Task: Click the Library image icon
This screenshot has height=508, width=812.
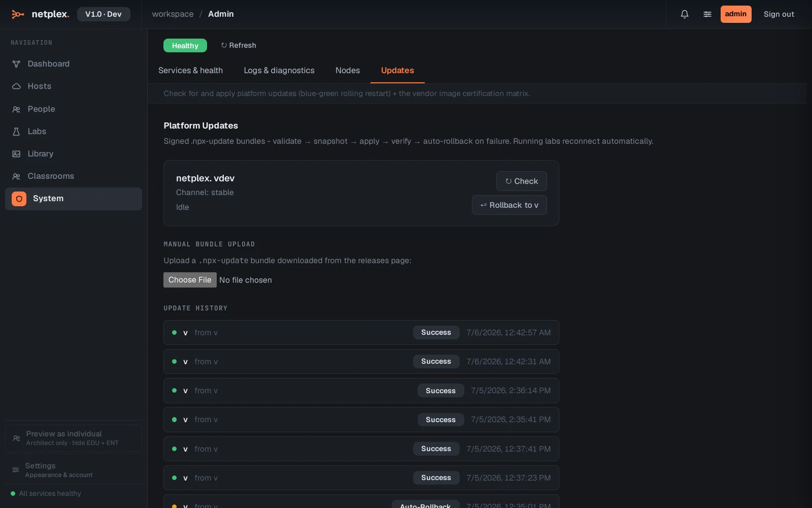Action: [16, 154]
